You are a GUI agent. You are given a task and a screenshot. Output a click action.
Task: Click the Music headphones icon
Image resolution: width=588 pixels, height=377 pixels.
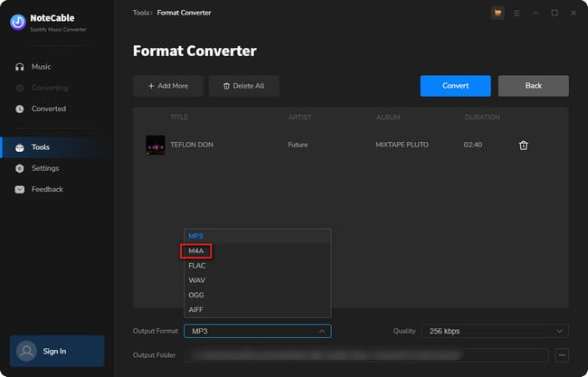pos(20,67)
